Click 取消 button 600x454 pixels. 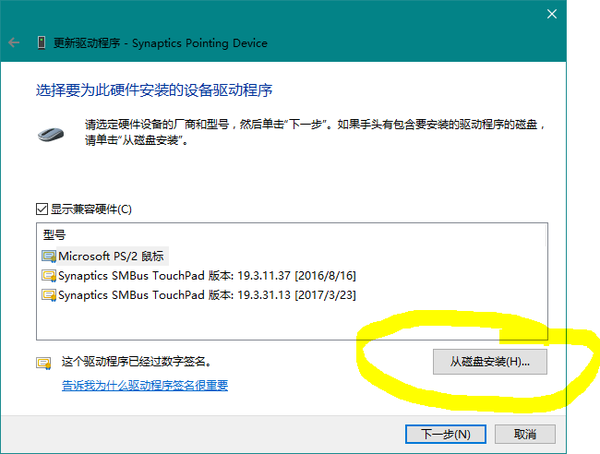coord(525,434)
